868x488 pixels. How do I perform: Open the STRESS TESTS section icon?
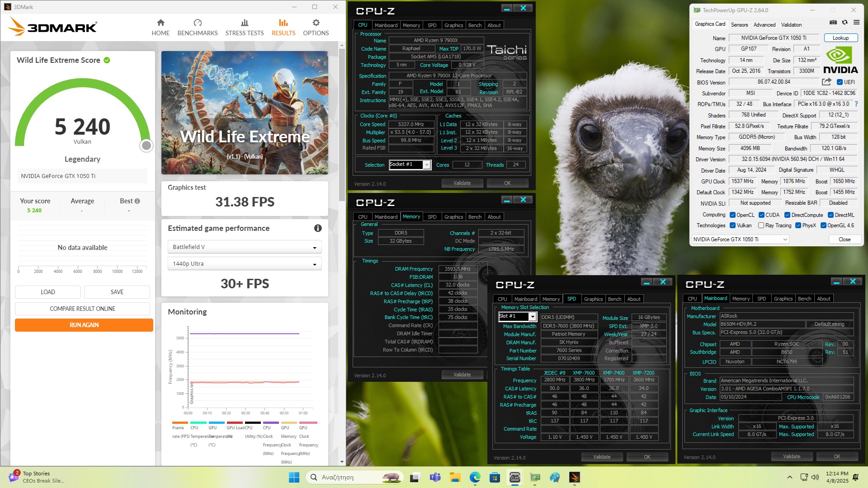(x=245, y=23)
